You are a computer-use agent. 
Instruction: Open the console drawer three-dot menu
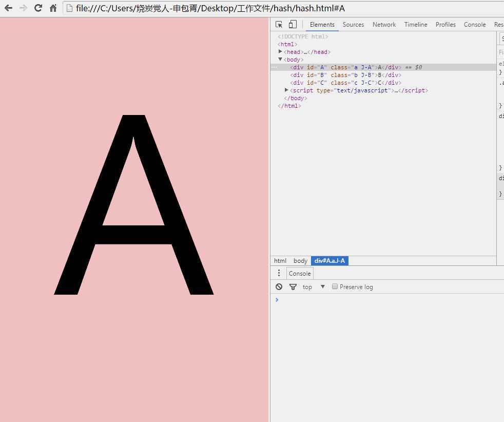click(279, 273)
